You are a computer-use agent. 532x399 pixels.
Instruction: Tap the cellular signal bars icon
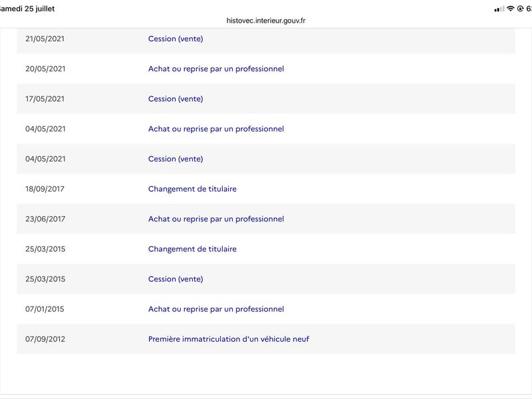[499, 9]
